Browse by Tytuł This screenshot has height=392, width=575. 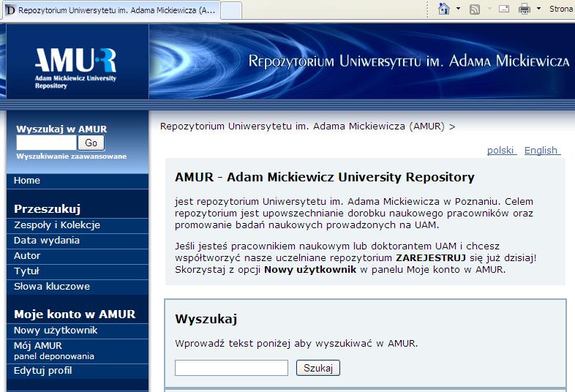(78, 271)
